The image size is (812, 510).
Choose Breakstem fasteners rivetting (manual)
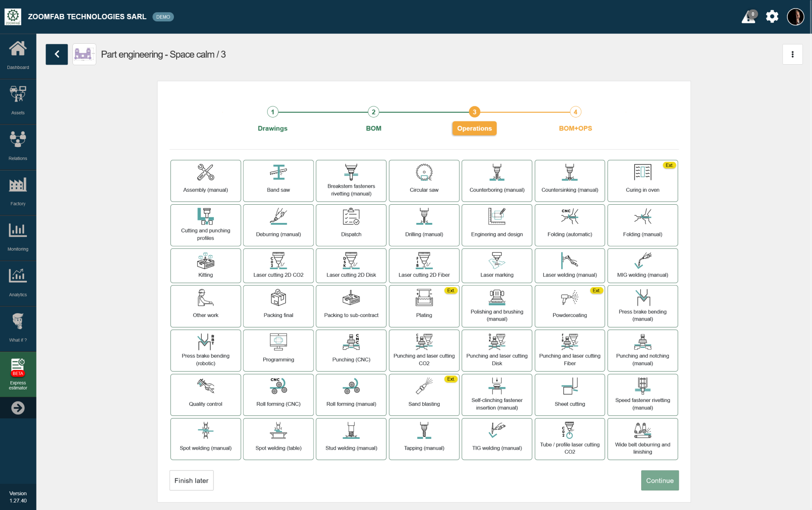pyautogui.click(x=351, y=181)
